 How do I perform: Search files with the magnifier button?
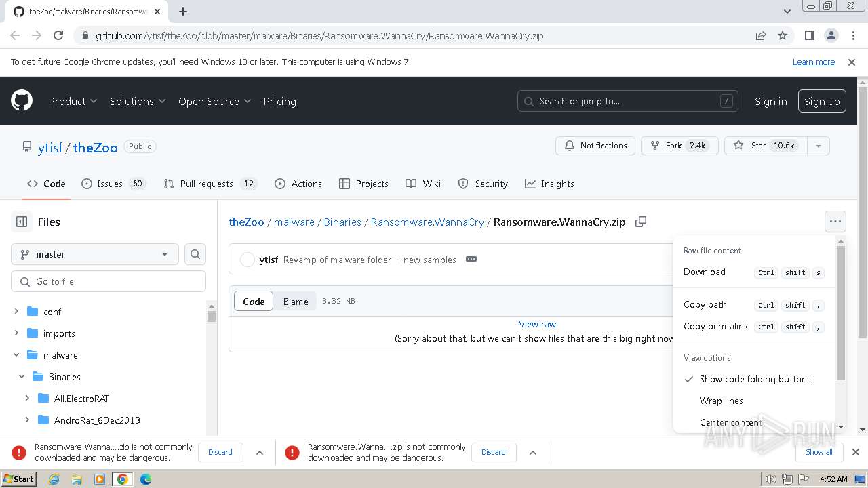195,254
